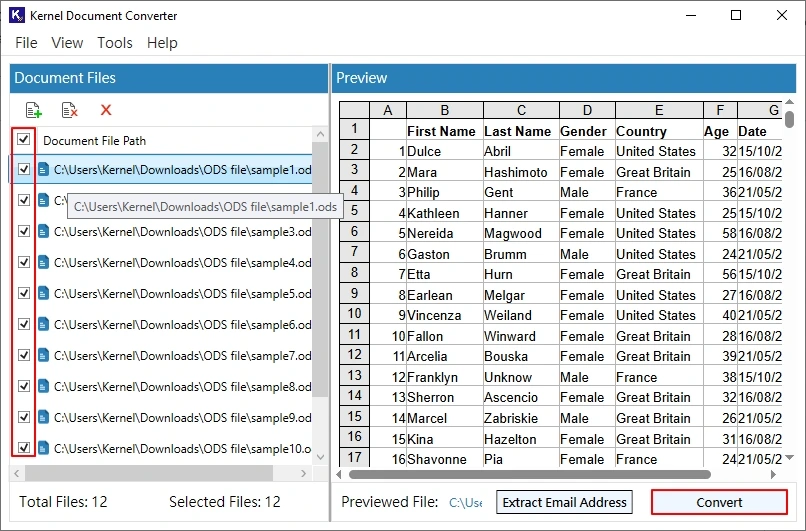The height and width of the screenshot is (531, 806).
Task: Click the file icon beside sample10 path
Action: pos(44,448)
